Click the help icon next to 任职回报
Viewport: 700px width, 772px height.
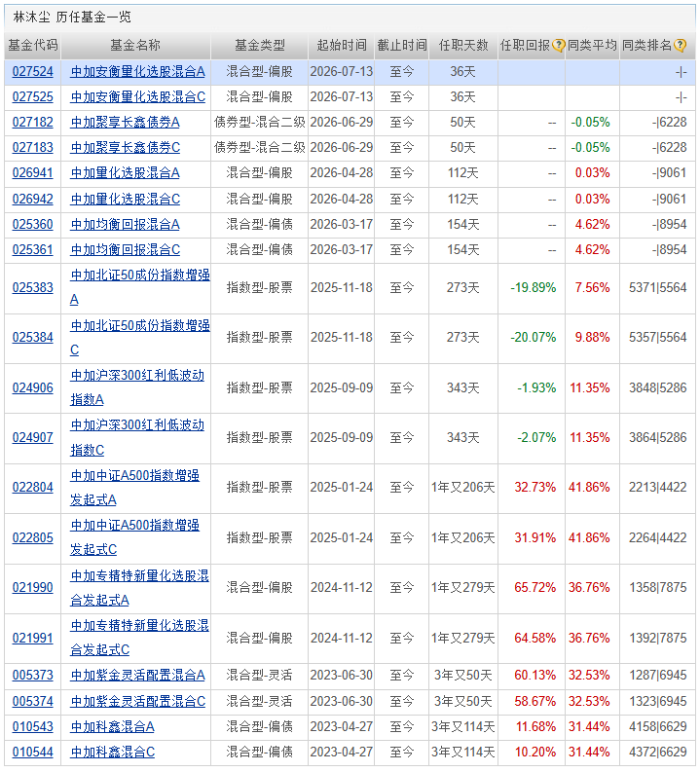click(558, 46)
